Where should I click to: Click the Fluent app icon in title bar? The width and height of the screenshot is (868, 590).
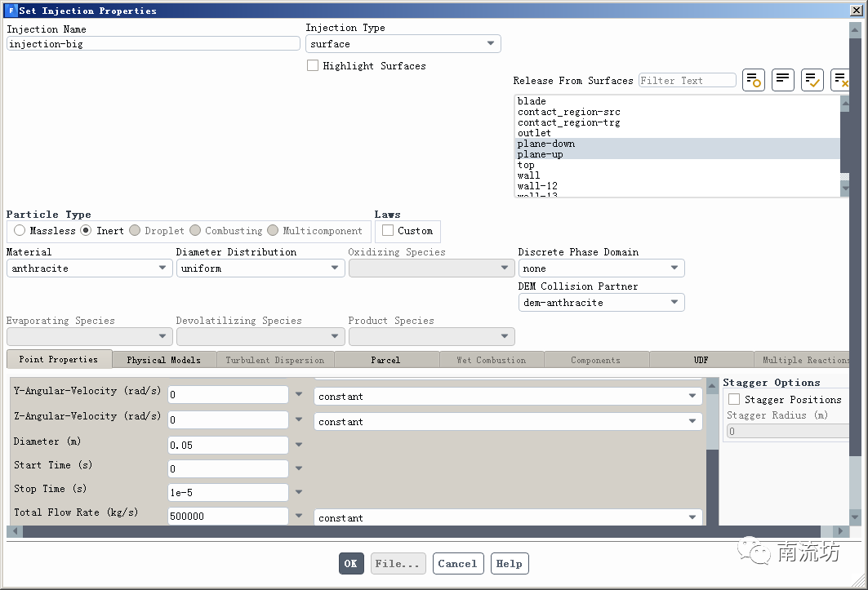(11, 11)
